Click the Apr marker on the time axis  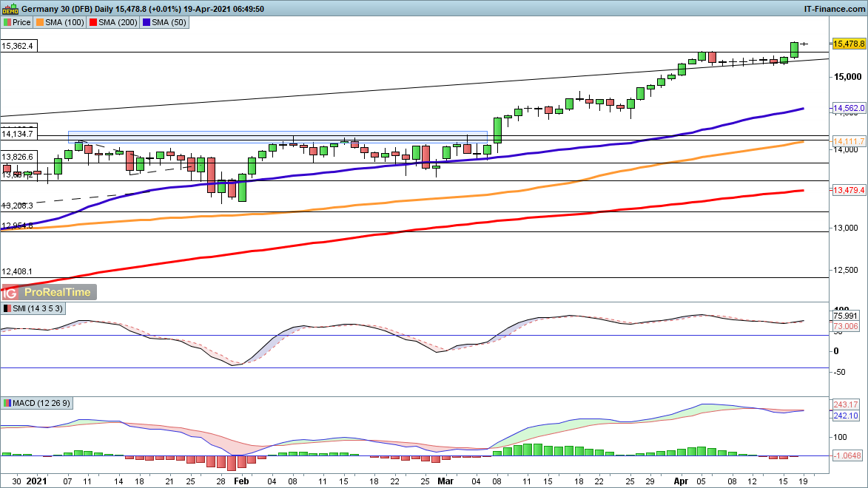pos(682,481)
